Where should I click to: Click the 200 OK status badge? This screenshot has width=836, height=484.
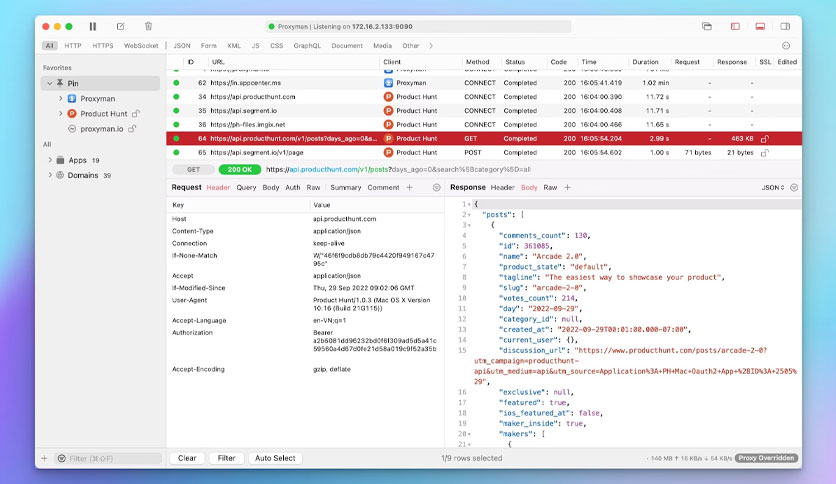[240, 170]
